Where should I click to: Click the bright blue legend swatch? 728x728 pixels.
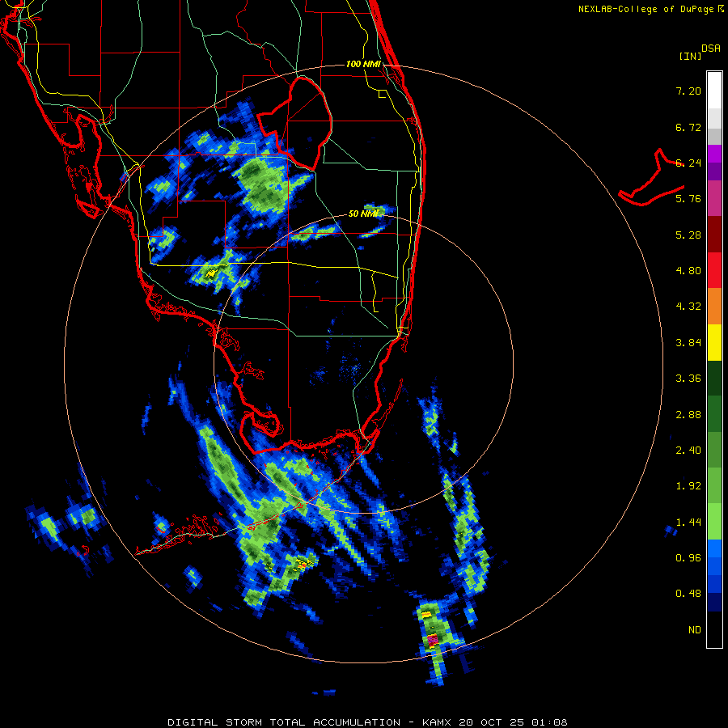pyautogui.click(x=714, y=548)
